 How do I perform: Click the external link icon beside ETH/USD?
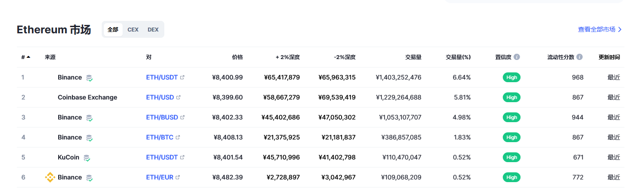pyautogui.click(x=178, y=97)
